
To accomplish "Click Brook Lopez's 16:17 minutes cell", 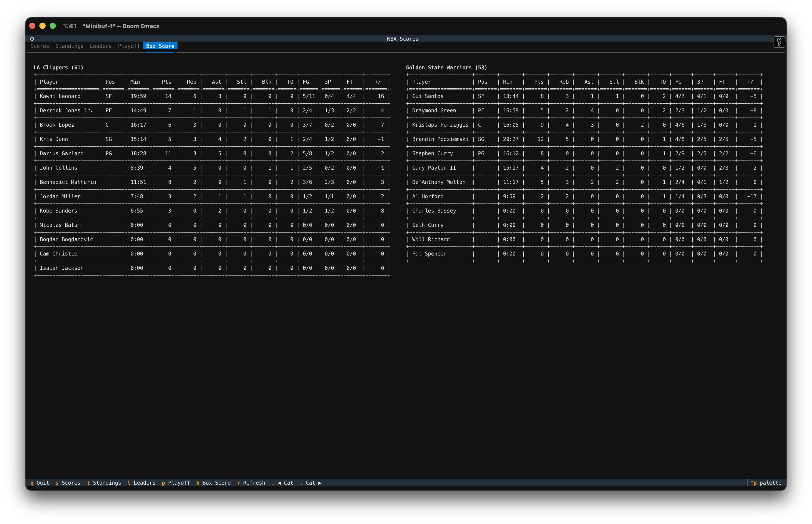I will [x=138, y=125].
